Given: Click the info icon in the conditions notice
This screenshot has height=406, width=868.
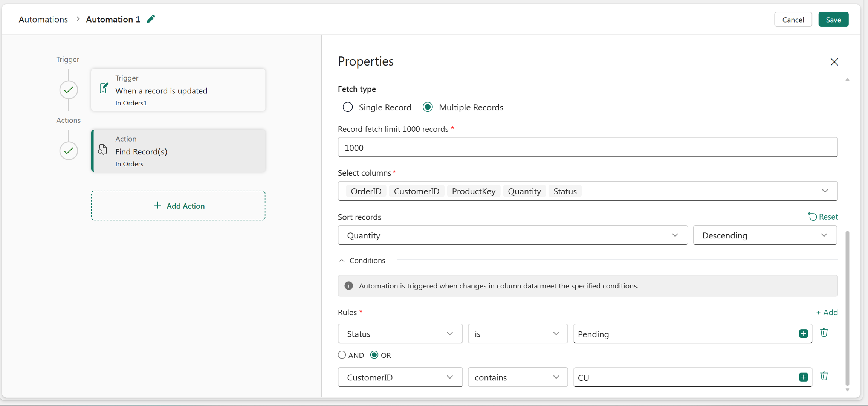Looking at the screenshot, I should click(349, 286).
